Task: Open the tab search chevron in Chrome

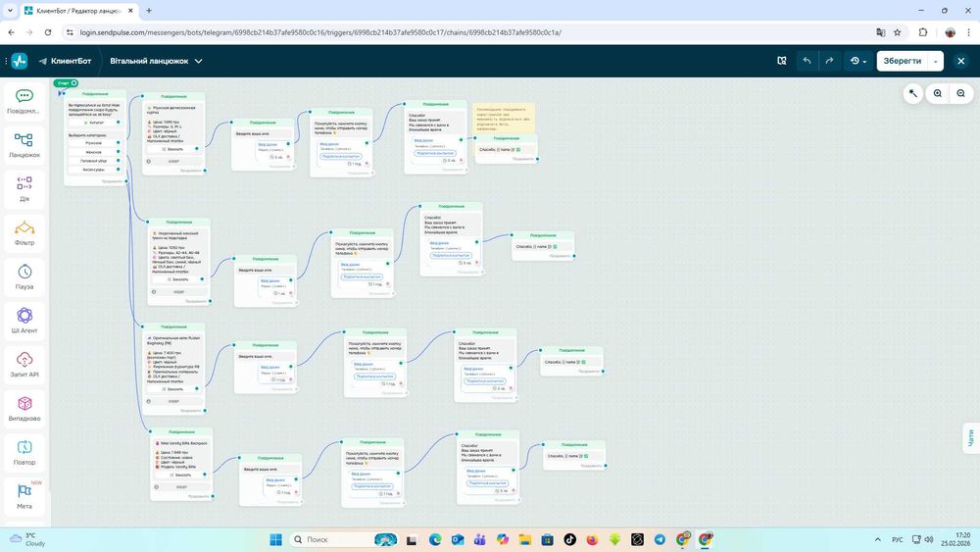Action: point(10,11)
